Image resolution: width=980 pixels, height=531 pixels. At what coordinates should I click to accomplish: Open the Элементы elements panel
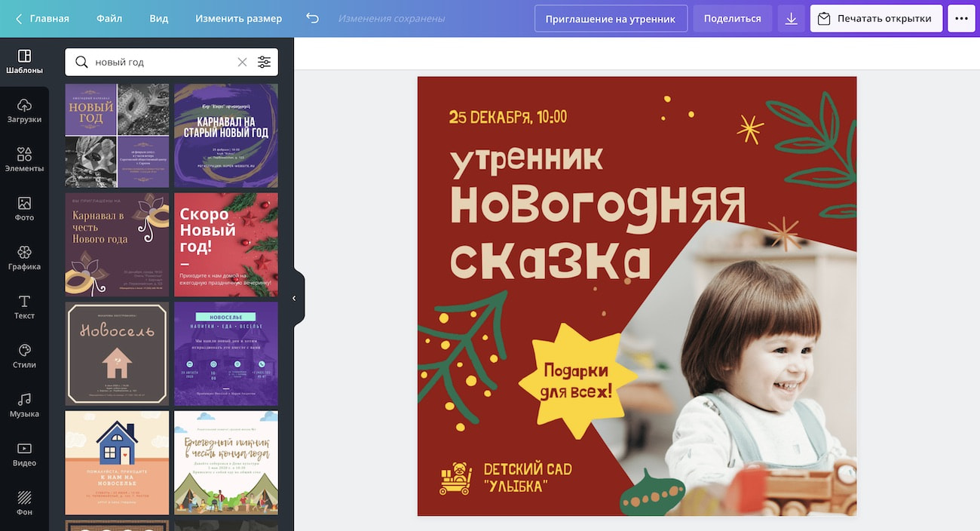24,160
